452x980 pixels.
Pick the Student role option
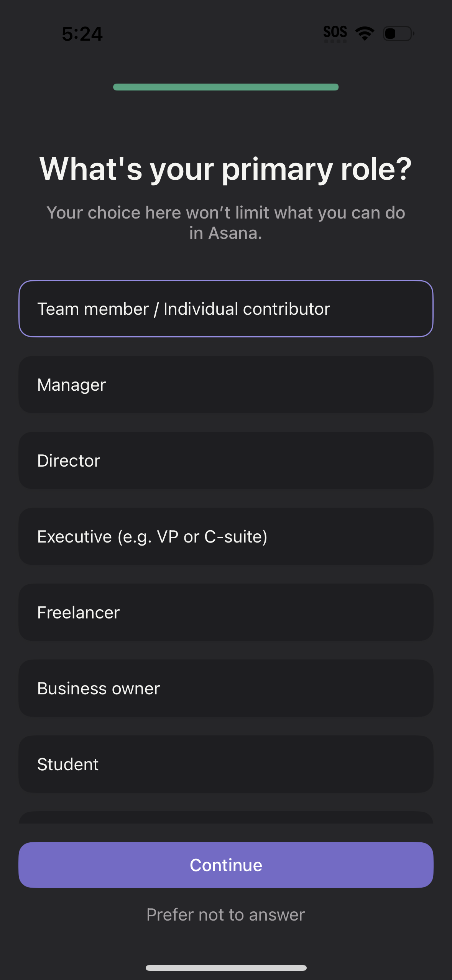tap(226, 764)
